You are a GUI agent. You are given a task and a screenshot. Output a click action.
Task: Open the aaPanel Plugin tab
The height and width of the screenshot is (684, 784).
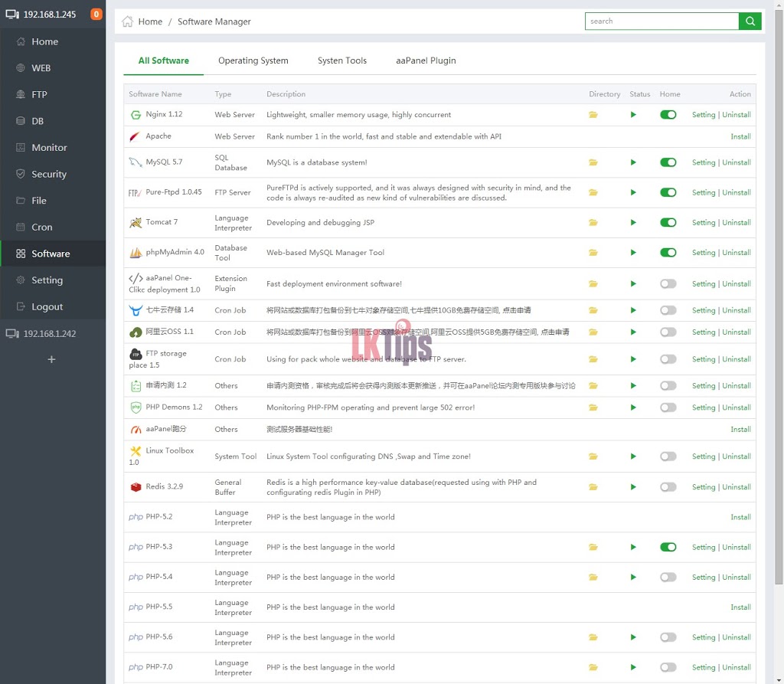pos(426,61)
